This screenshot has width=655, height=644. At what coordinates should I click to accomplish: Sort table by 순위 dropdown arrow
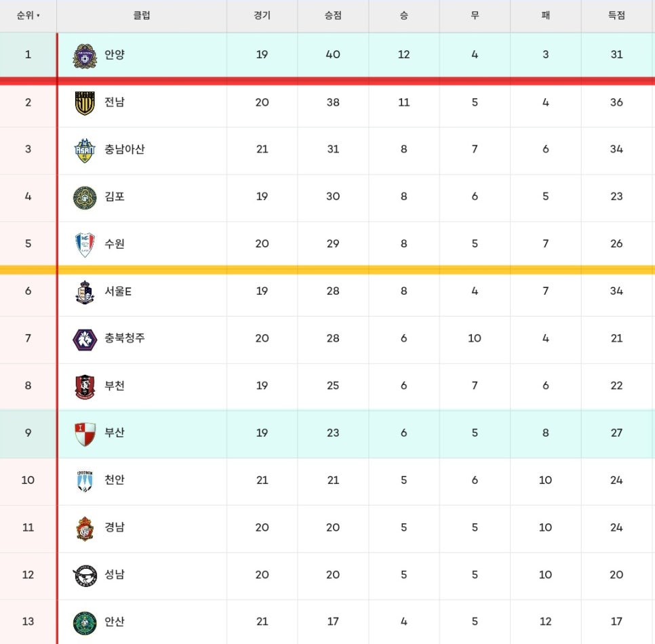(x=38, y=16)
